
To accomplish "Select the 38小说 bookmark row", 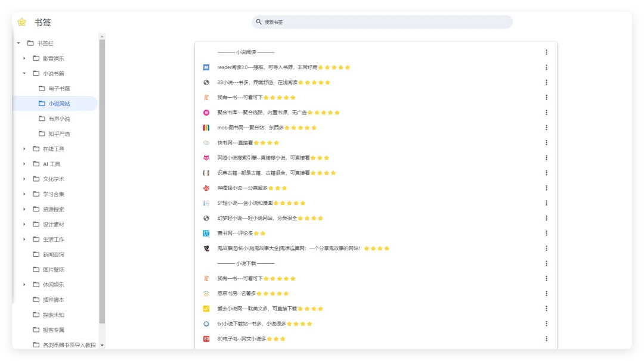I will point(376,82).
